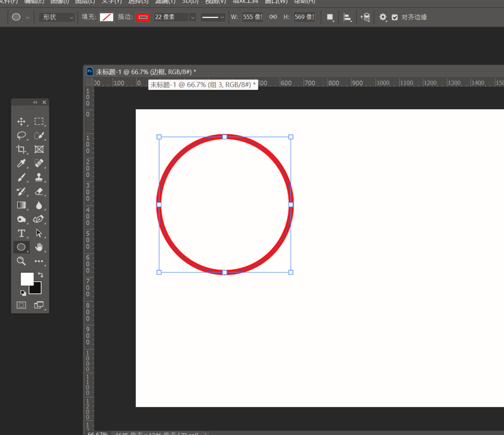Open the Select menu
The width and height of the screenshot is (504, 435).
[x=138, y=1]
